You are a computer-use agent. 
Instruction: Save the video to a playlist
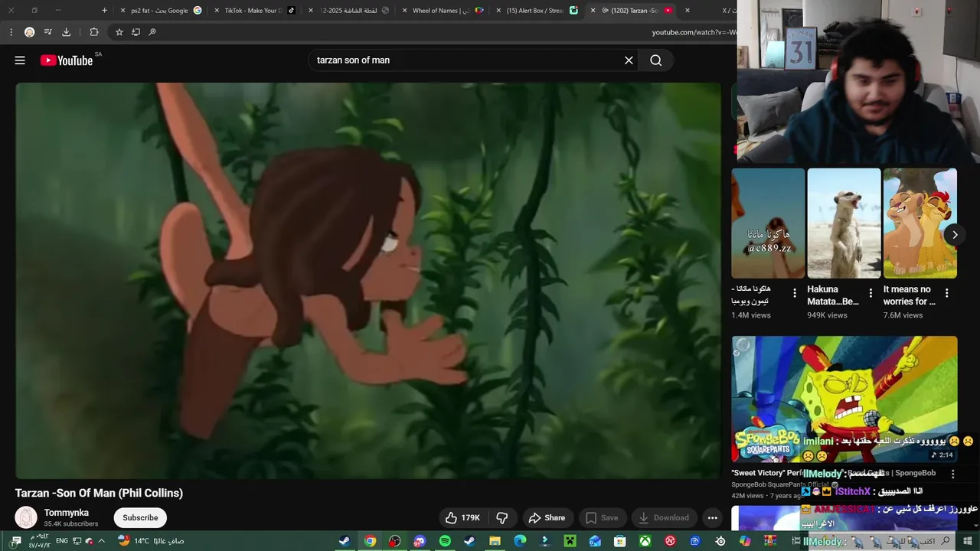[x=602, y=518]
